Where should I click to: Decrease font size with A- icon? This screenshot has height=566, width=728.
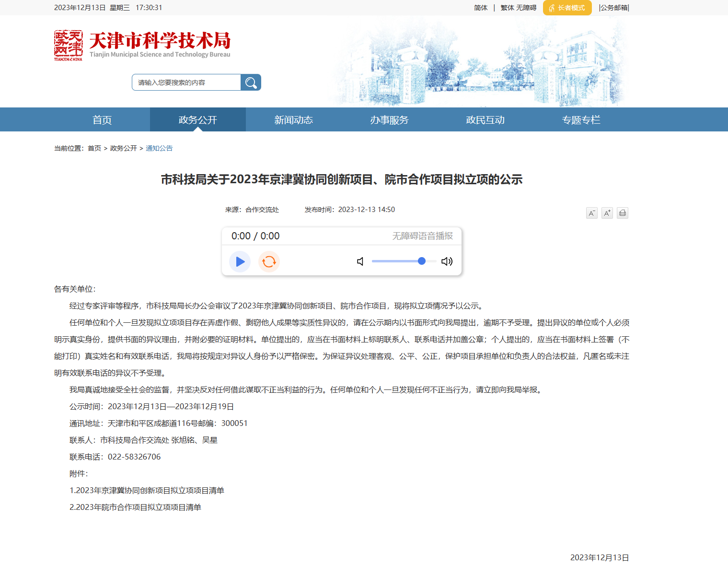point(591,213)
